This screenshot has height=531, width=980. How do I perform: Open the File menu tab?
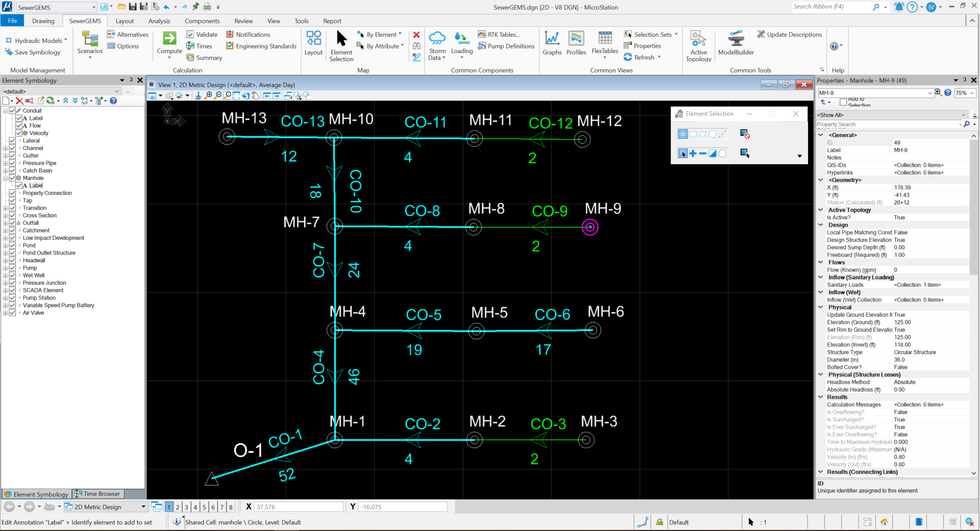click(x=12, y=20)
